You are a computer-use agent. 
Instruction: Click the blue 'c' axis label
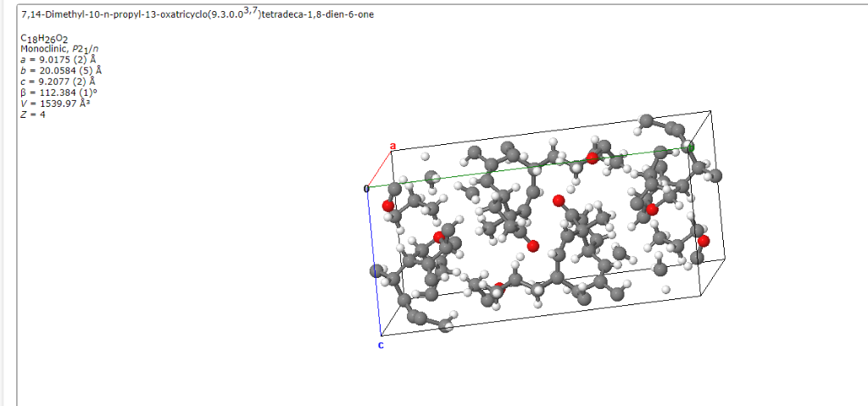[x=381, y=345]
